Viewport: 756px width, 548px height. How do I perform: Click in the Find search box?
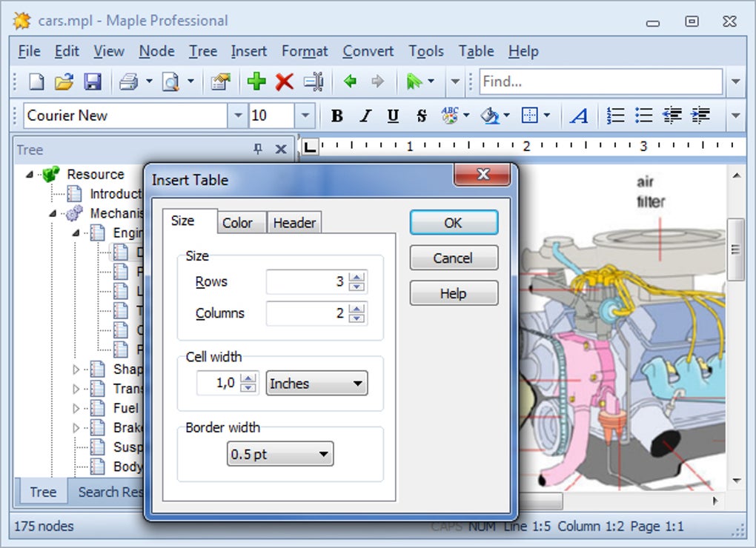coord(601,81)
